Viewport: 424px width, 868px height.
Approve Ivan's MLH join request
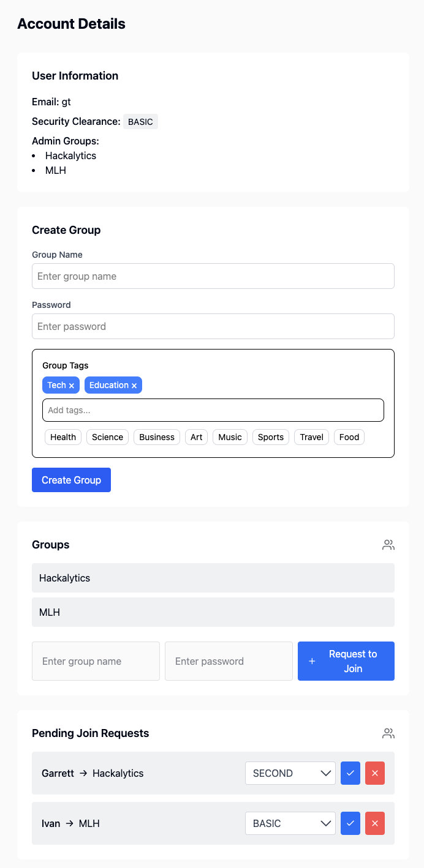point(350,823)
